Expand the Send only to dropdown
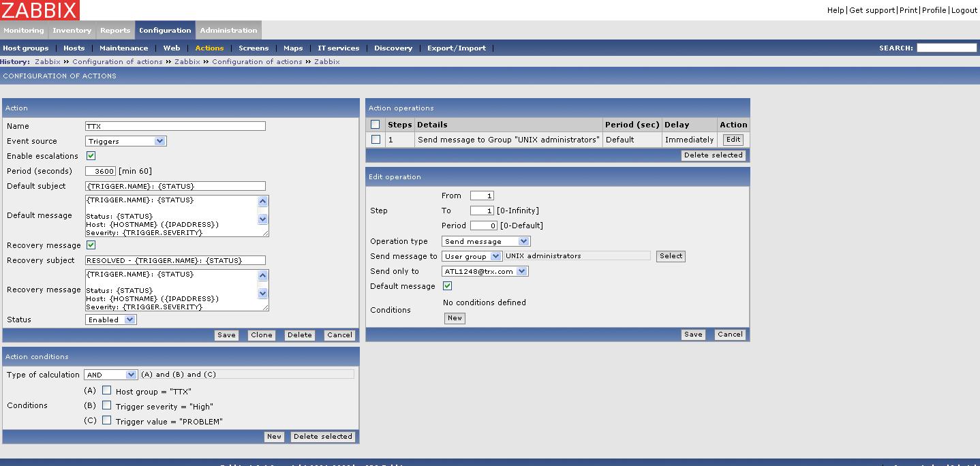Screen dimensions: 980x466 [485, 271]
